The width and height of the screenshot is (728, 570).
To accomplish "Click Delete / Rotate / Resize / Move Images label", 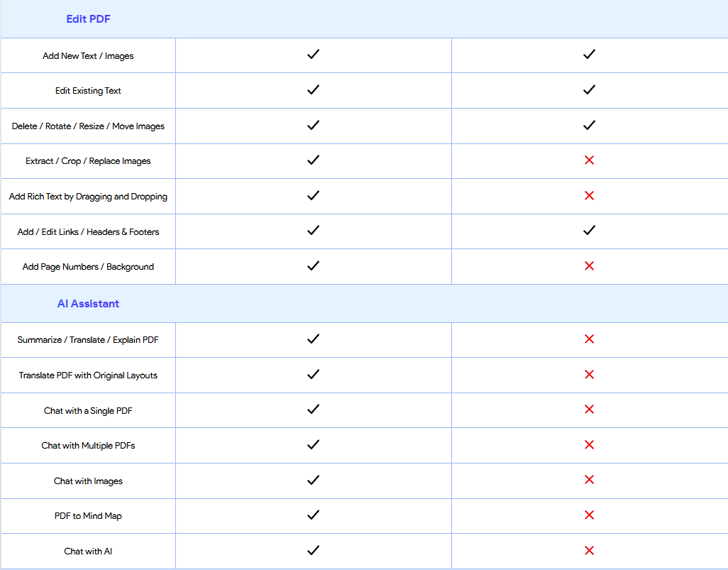I will point(88,126).
